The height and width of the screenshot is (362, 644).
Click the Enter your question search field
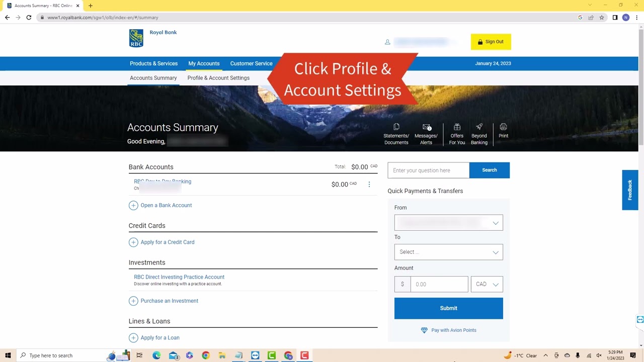(428, 170)
